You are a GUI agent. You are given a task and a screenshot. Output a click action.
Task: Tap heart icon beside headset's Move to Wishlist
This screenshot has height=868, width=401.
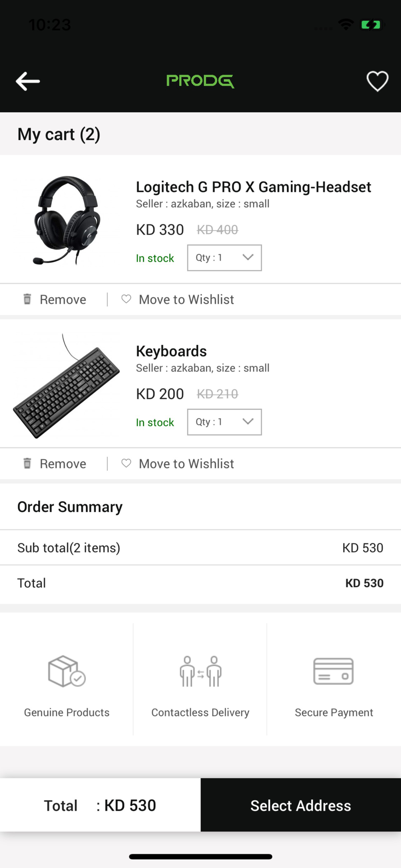point(126,299)
